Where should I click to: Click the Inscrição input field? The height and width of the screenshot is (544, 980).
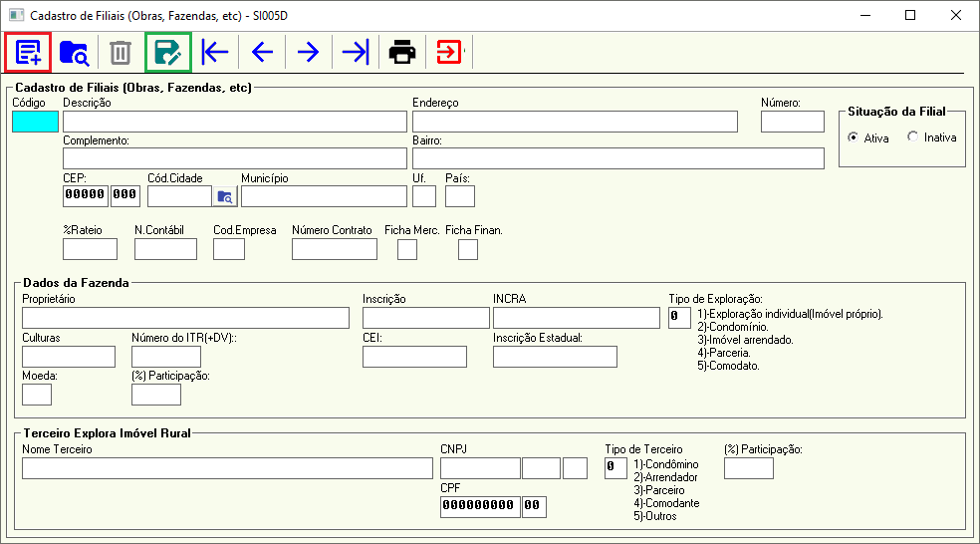[x=425, y=318]
